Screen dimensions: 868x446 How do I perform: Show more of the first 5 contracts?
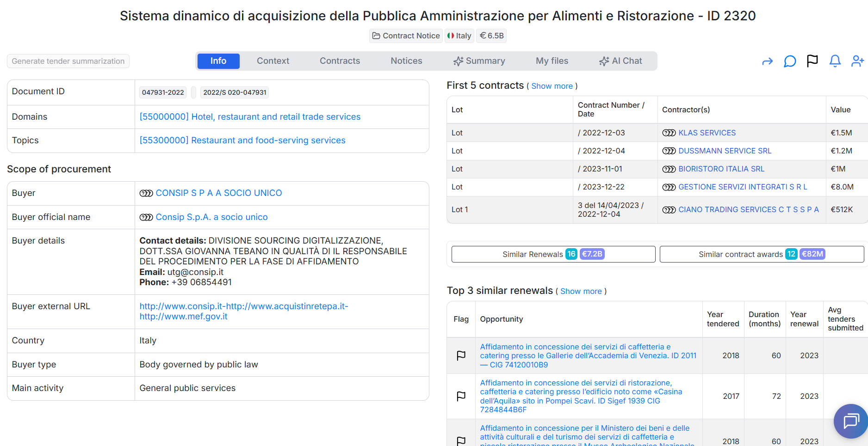tap(552, 86)
